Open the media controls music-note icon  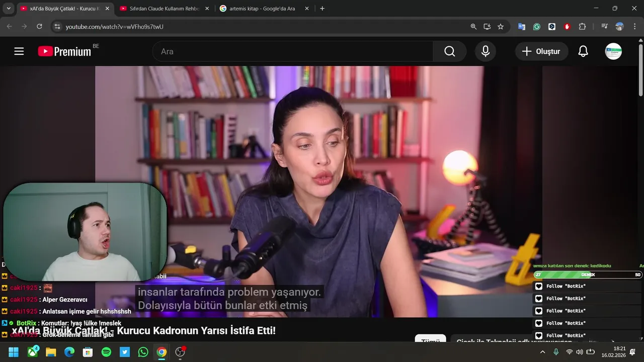[604, 27]
